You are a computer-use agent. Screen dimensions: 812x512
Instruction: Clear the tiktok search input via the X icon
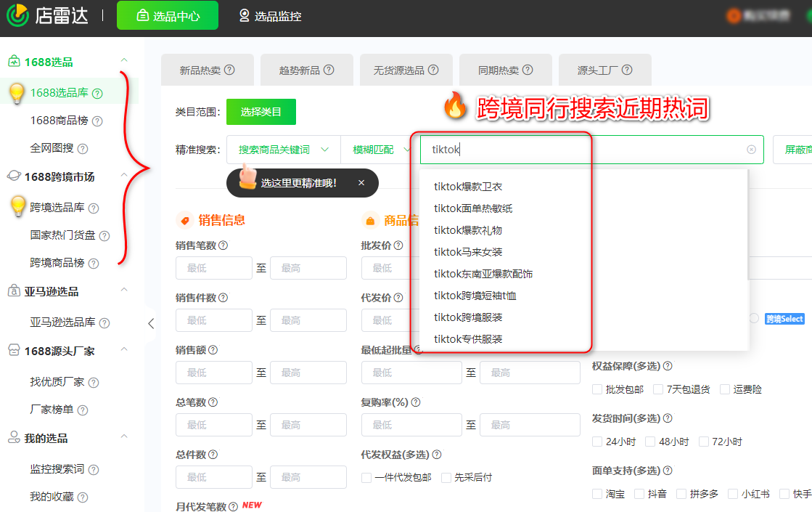click(751, 150)
